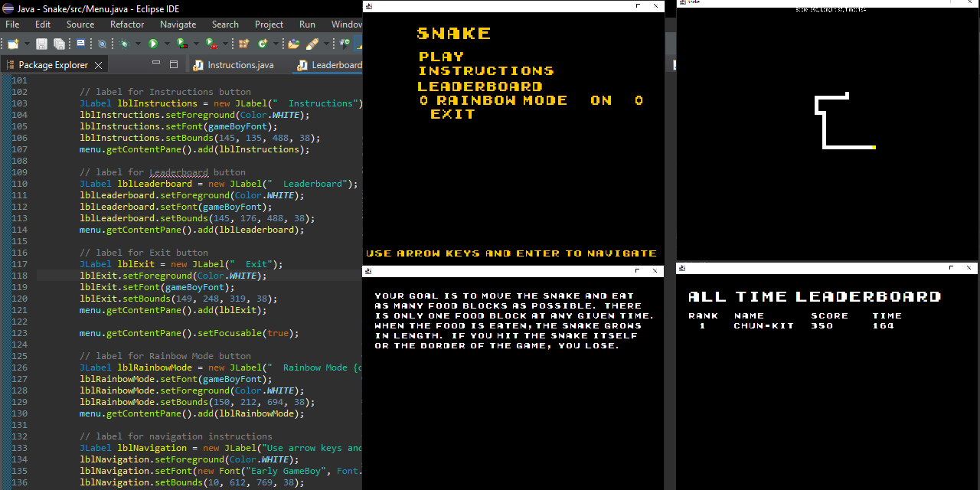Open the New wizard dropdown arrow
980x490 pixels.
[27, 44]
